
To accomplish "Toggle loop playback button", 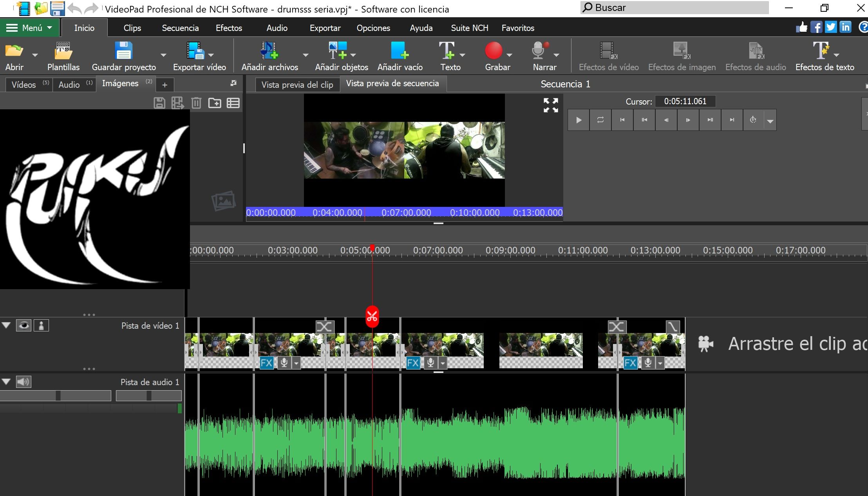I will (x=600, y=120).
